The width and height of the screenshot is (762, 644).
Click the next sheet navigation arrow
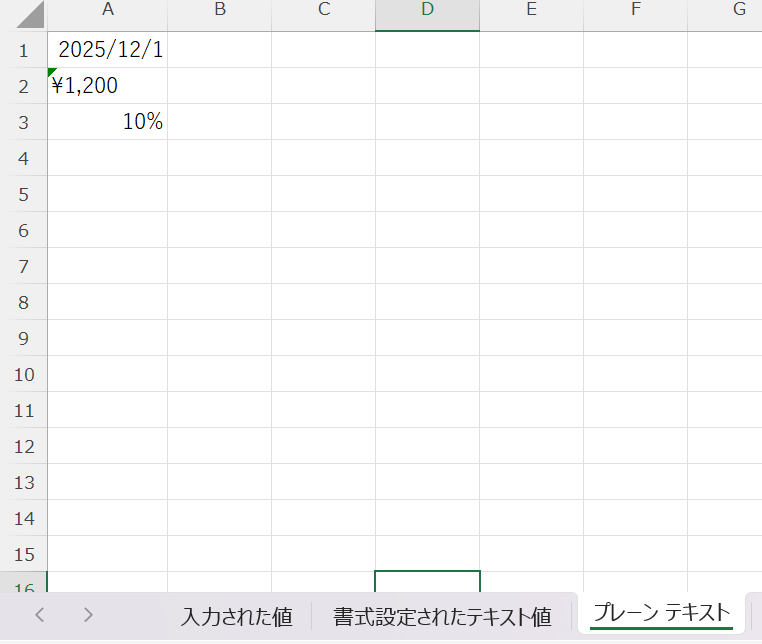[x=88, y=615]
